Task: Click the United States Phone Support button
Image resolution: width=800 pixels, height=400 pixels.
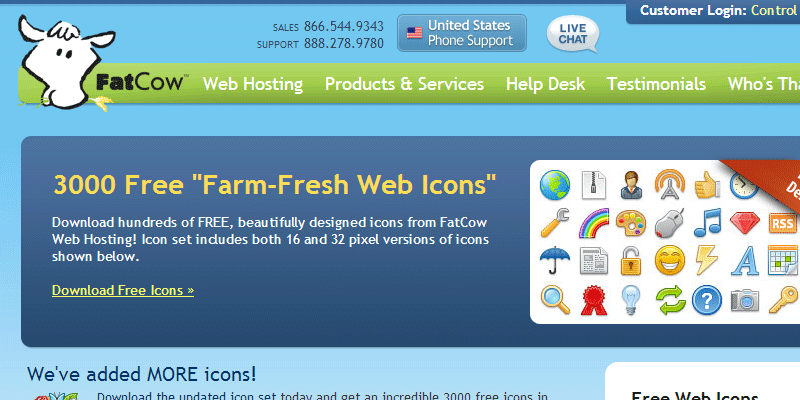Action: 462,33
